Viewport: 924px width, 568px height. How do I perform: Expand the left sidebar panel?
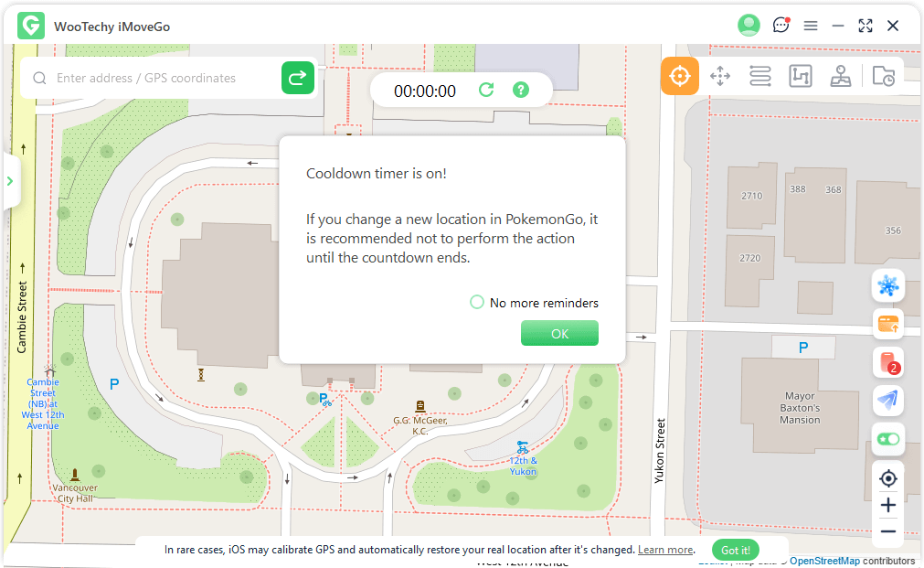pyautogui.click(x=11, y=181)
